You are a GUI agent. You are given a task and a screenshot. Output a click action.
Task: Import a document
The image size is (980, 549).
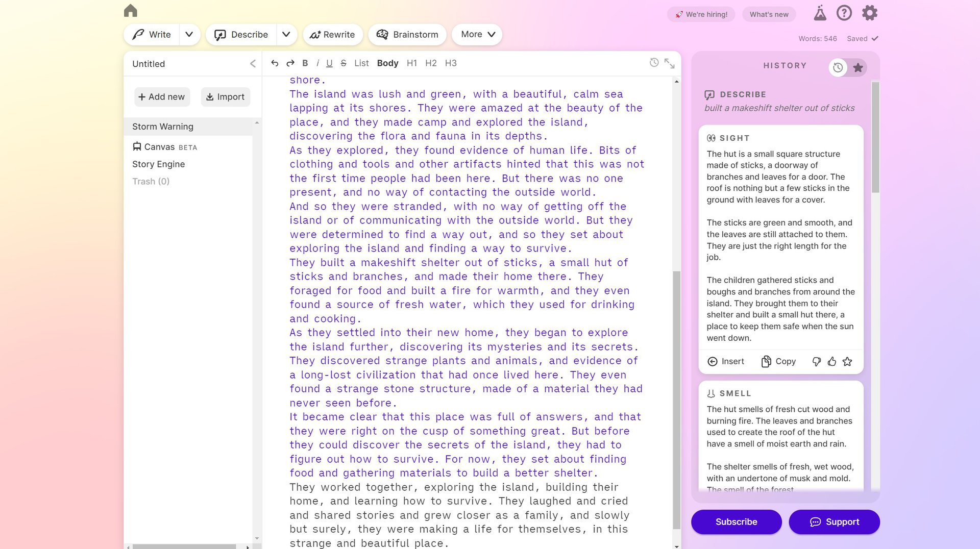tap(226, 97)
